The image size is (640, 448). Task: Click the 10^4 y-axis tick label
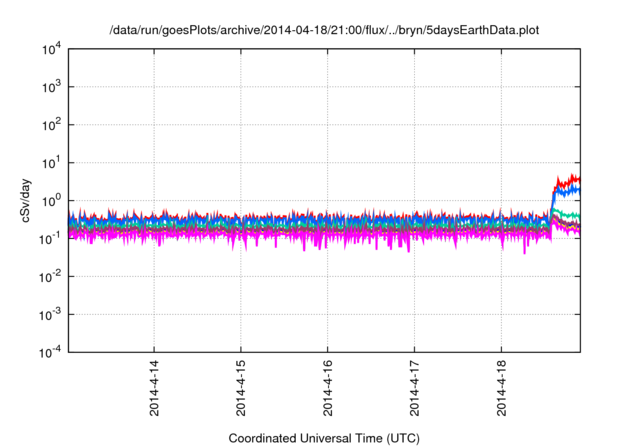(x=52, y=50)
